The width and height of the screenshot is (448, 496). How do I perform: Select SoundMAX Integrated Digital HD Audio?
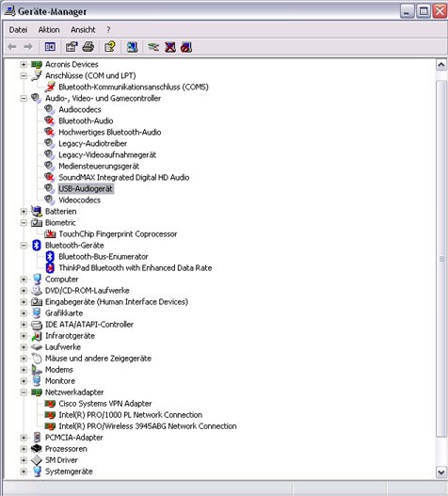click(x=123, y=178)
